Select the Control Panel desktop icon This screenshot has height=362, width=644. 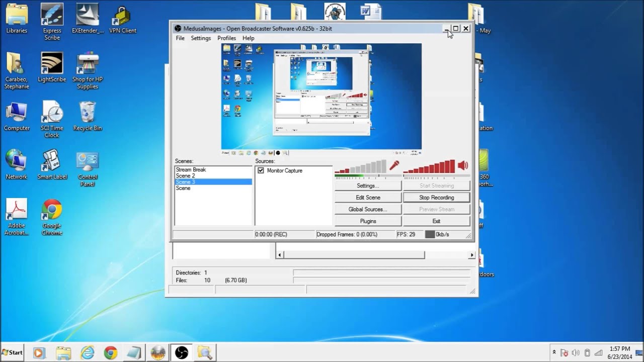tap(88, 168)
